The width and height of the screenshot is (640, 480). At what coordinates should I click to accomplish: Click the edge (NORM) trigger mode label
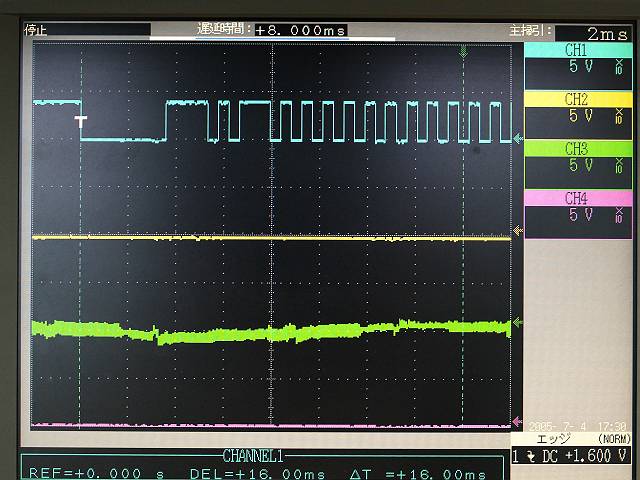578,438
